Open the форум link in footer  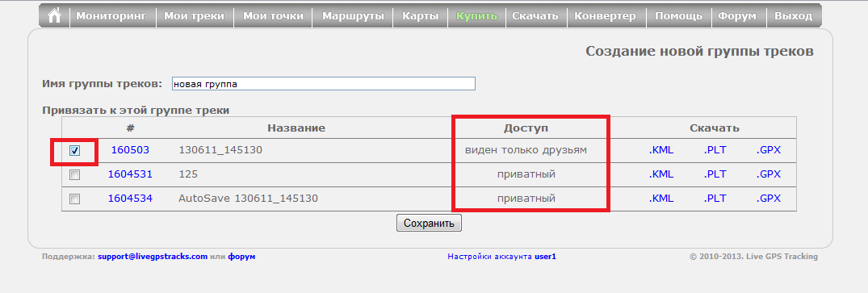(241, 257)
